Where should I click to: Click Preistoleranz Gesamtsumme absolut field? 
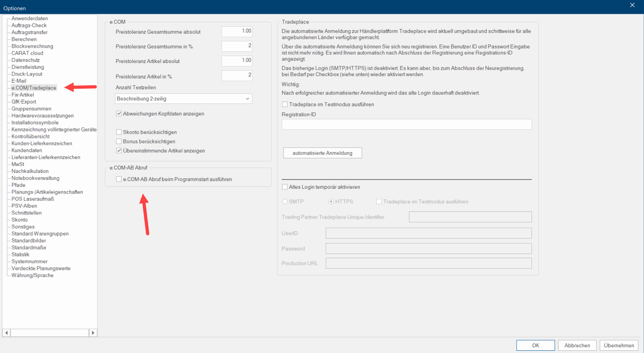(x=237, y=31)
